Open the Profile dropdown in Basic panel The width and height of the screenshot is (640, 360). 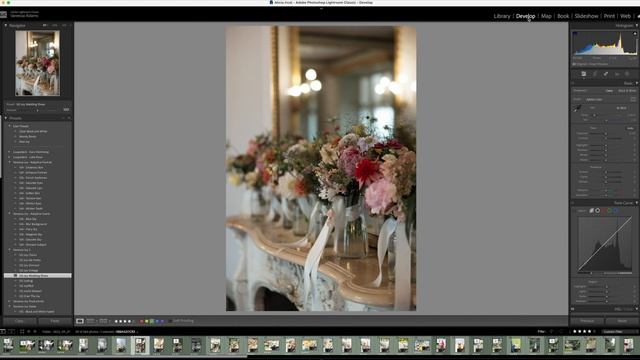coord(595,99)
